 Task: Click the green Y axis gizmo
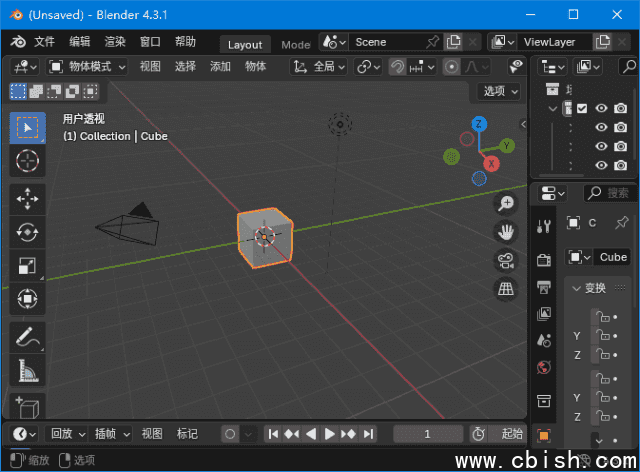tap(506, 146)
